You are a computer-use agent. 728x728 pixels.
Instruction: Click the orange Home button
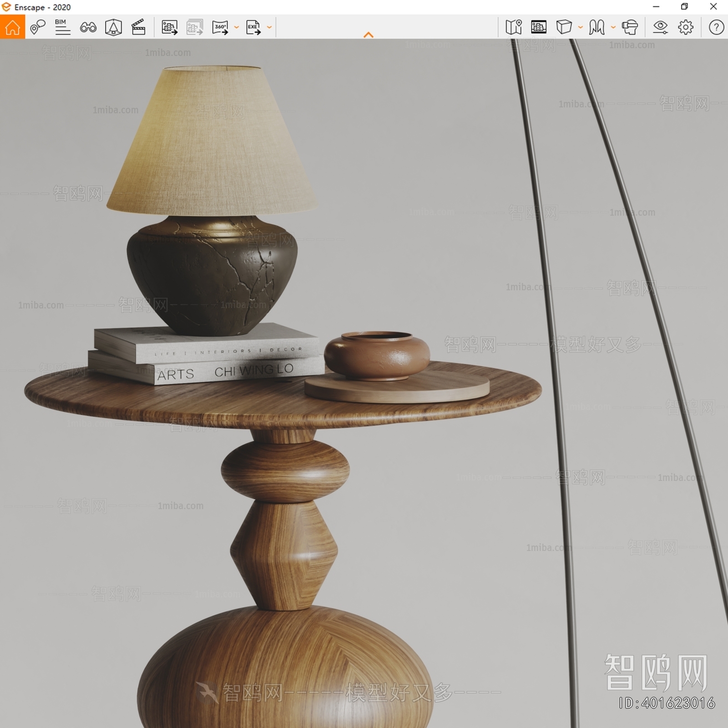[x=12, y=27]
